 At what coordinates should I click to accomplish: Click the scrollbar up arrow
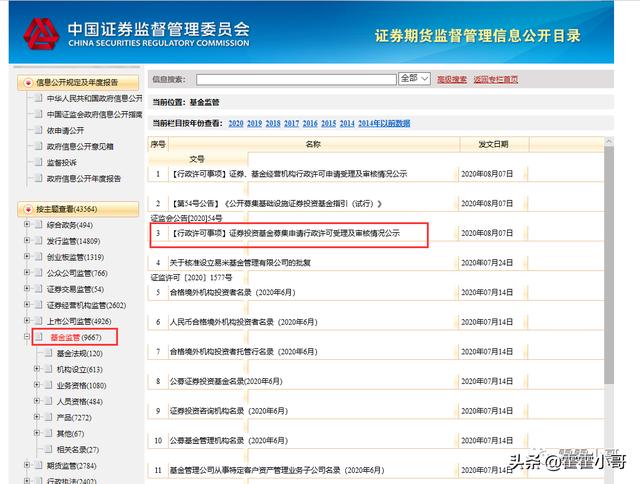609,142
